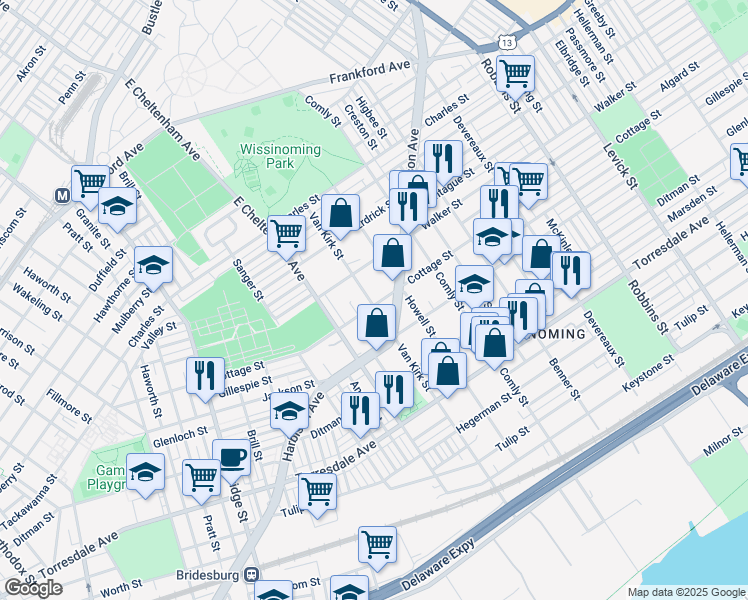Click the Akron St label

coord(31,63)
